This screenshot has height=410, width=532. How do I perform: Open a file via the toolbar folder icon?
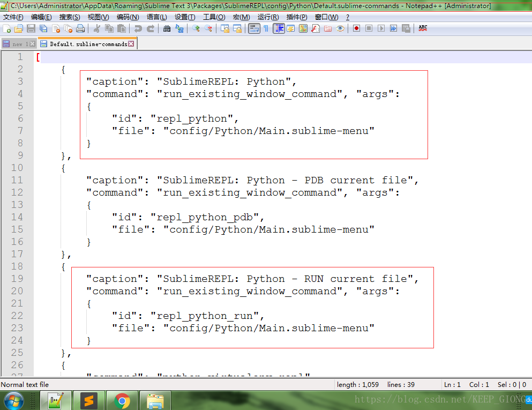coord(19,28)
